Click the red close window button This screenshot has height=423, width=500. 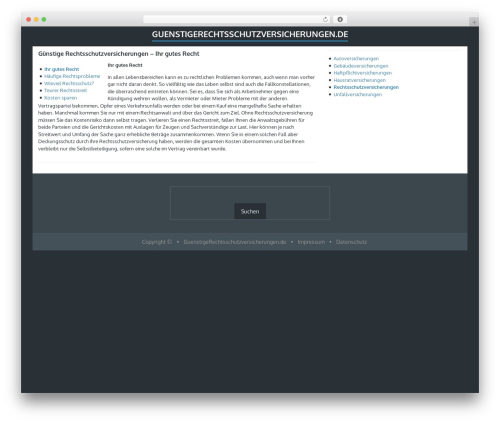(29, 19)
